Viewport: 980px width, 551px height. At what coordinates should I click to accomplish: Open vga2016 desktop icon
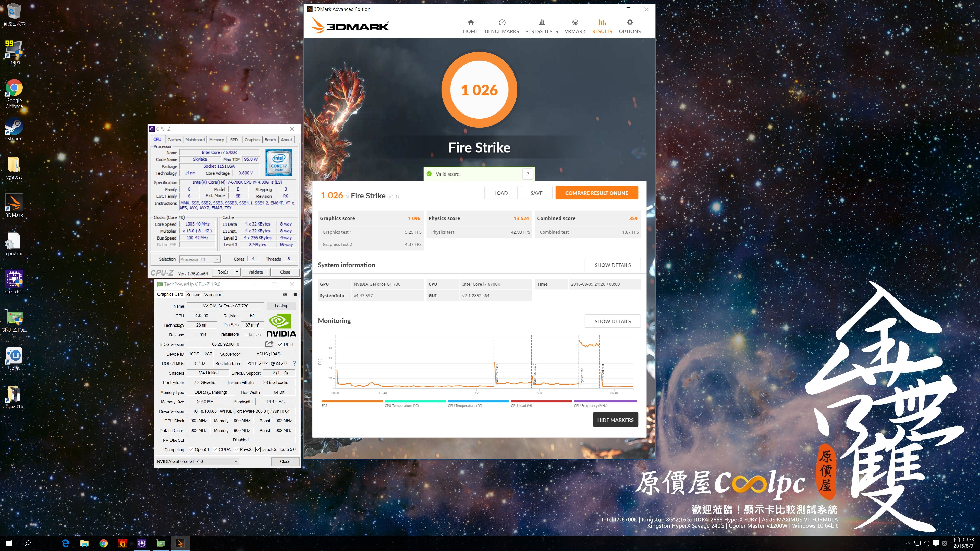point(14,397)
